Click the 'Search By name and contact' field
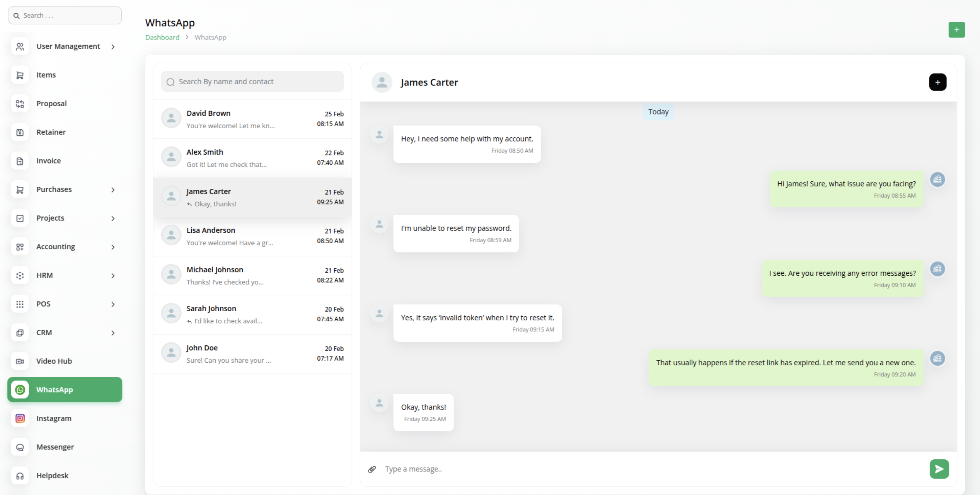Image resolution: width=980 pixels, height=495 pixels. tap(252, 82)
